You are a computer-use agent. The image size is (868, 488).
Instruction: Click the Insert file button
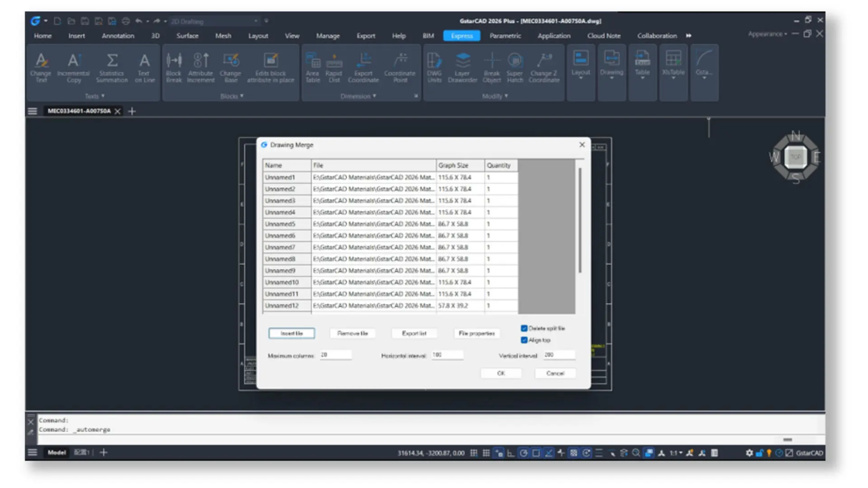[x=292, y=333]
